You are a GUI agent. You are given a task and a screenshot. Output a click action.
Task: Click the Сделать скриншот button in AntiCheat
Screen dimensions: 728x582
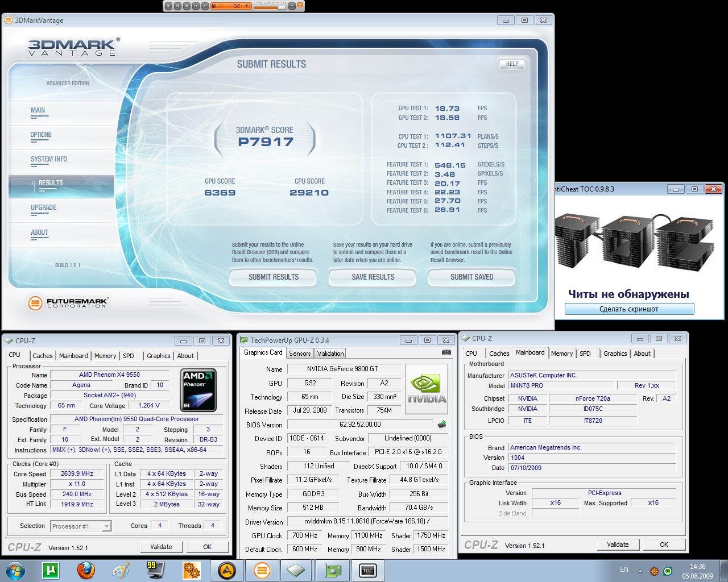[x=629, y=309]
